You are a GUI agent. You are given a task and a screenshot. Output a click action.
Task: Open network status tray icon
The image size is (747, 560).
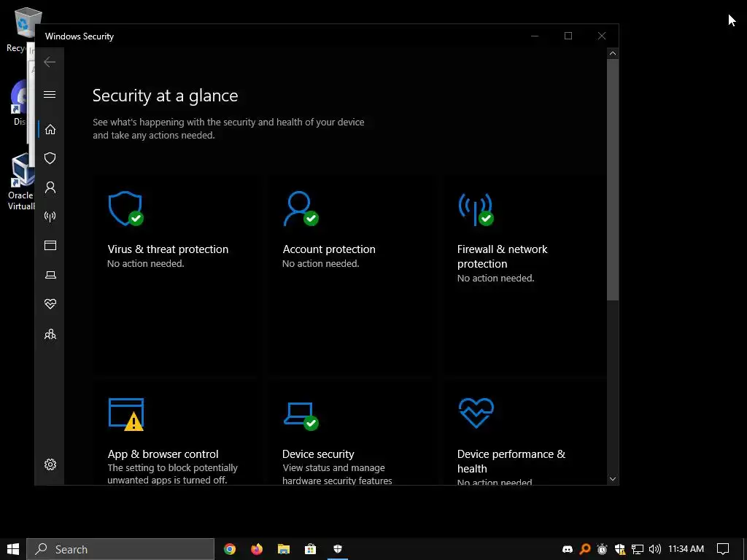(638, 549)
